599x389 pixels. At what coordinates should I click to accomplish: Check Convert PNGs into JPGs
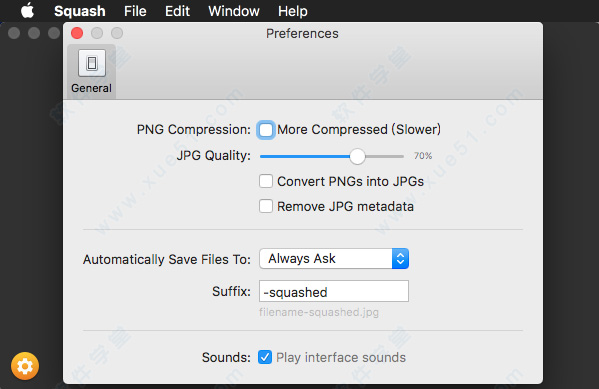pos(266,181)
